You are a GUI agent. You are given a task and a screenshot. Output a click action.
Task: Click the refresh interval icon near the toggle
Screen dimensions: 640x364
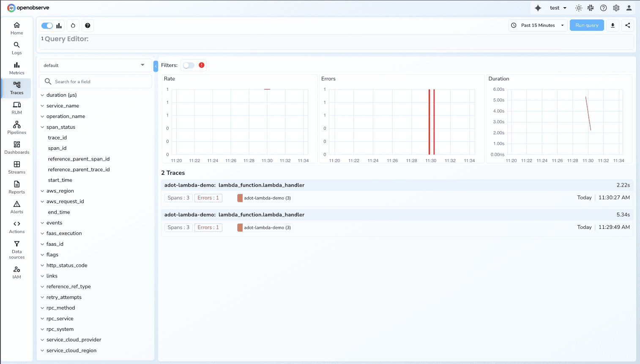tap(73, 25)
